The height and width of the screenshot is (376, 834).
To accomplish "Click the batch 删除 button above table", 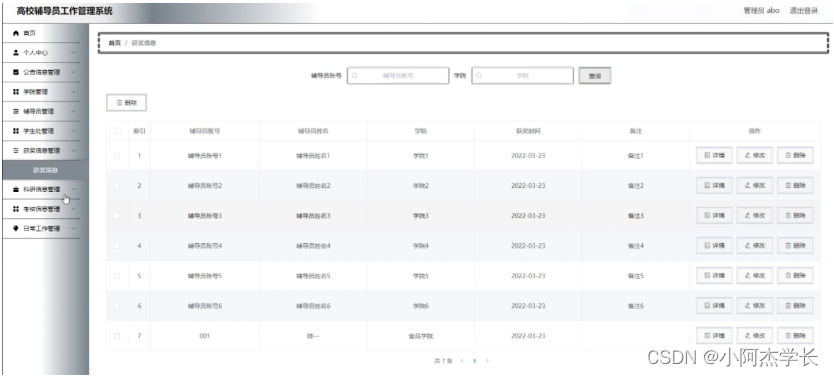I will [127, 103].
